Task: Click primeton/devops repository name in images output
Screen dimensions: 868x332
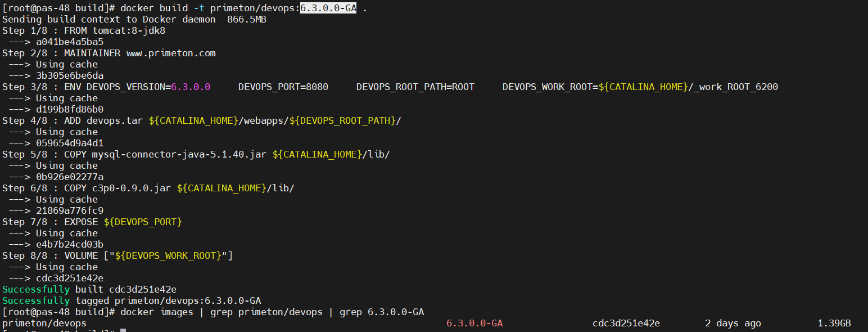Action: tap(44, 323)
